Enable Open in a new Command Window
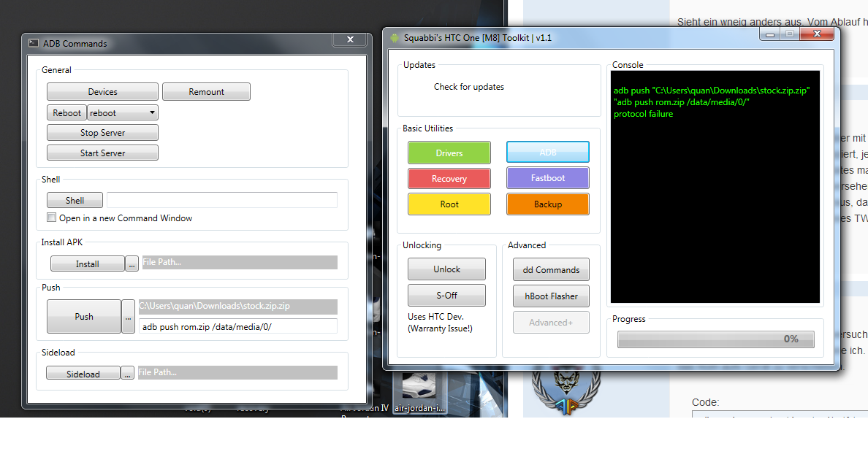 point(52,218)
